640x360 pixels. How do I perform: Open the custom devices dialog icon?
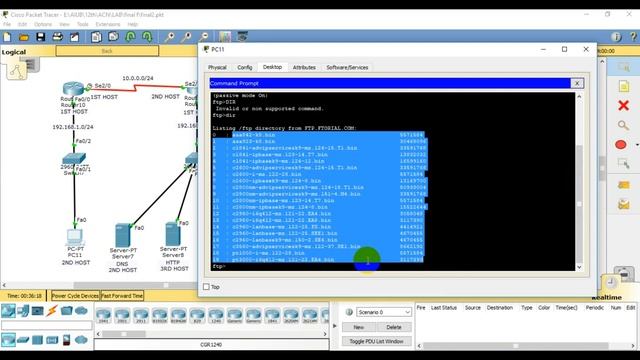point(242,37)
